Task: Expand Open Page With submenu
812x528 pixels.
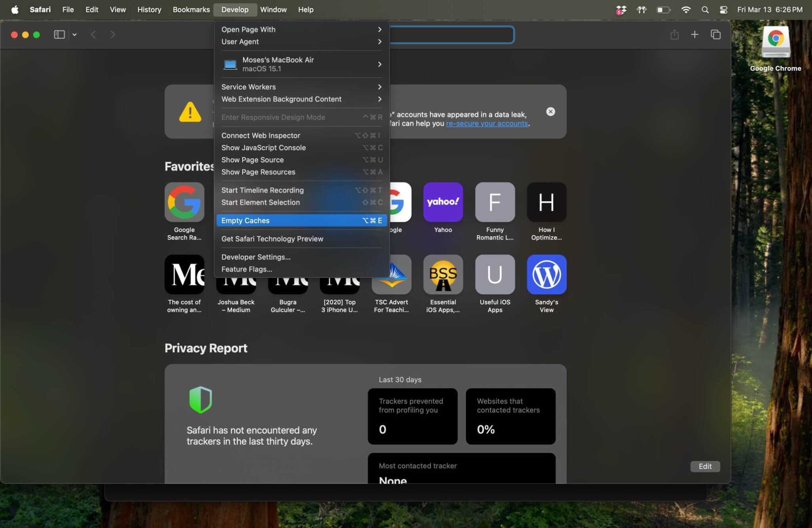Action: coord(301,29)
